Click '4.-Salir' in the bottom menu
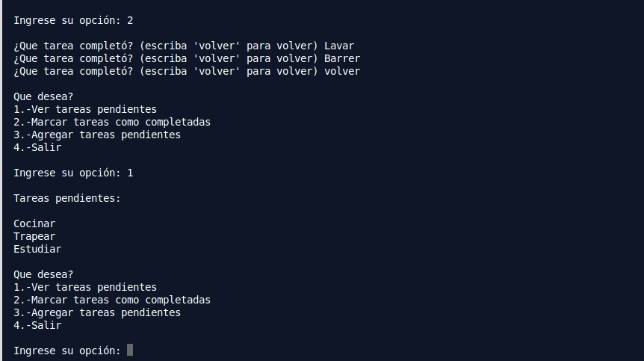Screen dimensions: 644x361 [x=37, y=325]
